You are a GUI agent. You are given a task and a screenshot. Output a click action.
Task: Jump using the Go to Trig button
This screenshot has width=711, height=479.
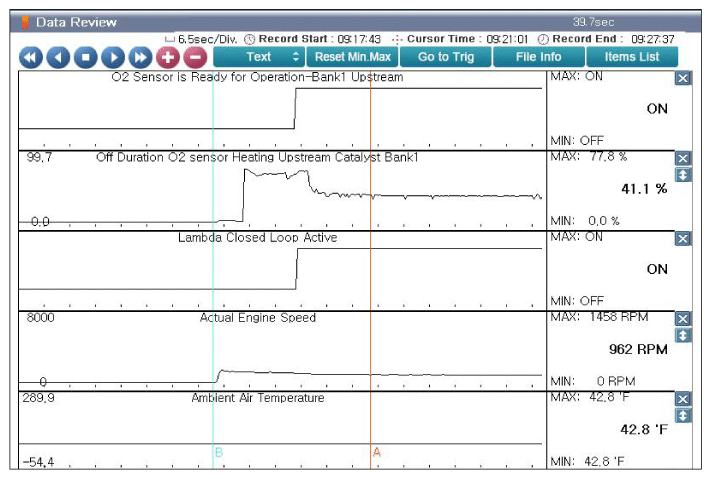tap(446, 57)
